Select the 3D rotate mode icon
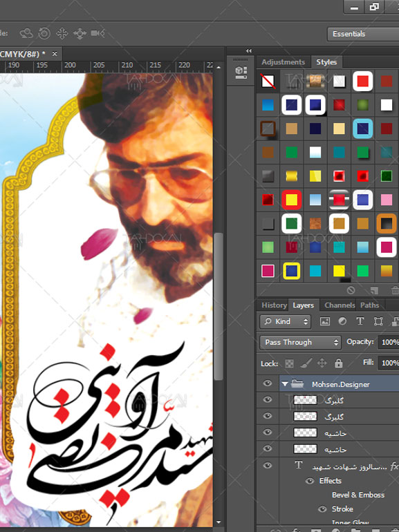 point(26,33)
